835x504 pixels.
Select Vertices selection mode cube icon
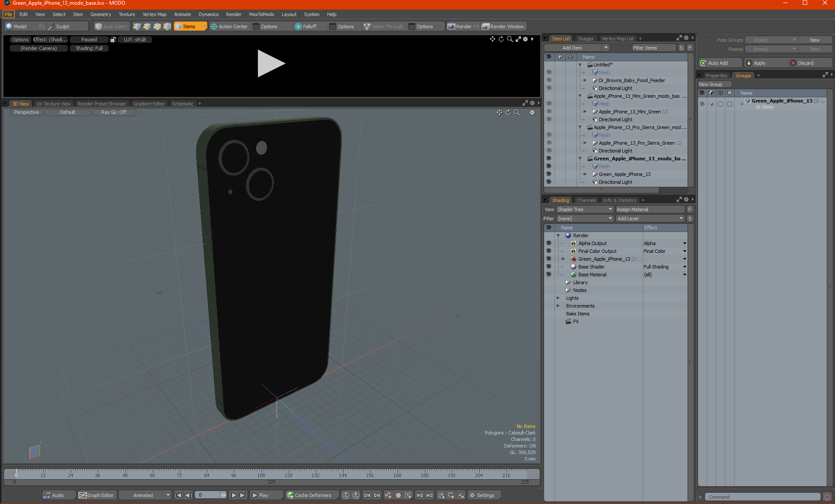[x=137, y=27]
